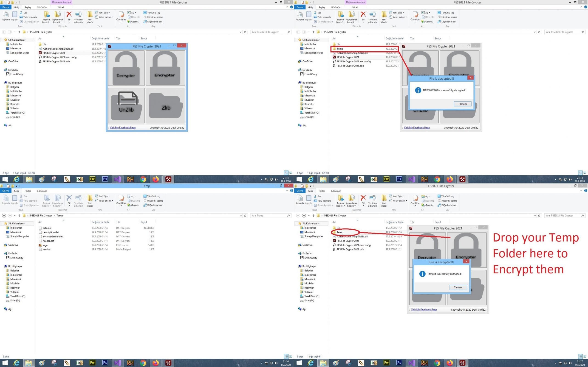
Task: Select the data.dat file in Temp folder
Action: (x=47, y=228)
